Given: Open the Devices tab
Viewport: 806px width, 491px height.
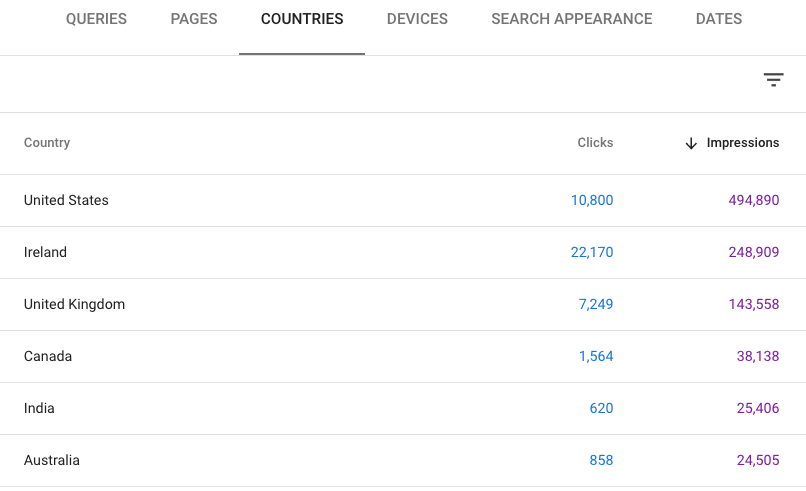Looking at the screenshot, I should tap(417, 19).
